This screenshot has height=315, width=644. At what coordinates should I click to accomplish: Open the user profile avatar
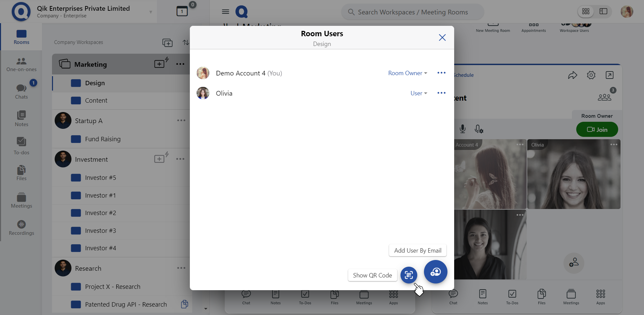click(627, 11)
